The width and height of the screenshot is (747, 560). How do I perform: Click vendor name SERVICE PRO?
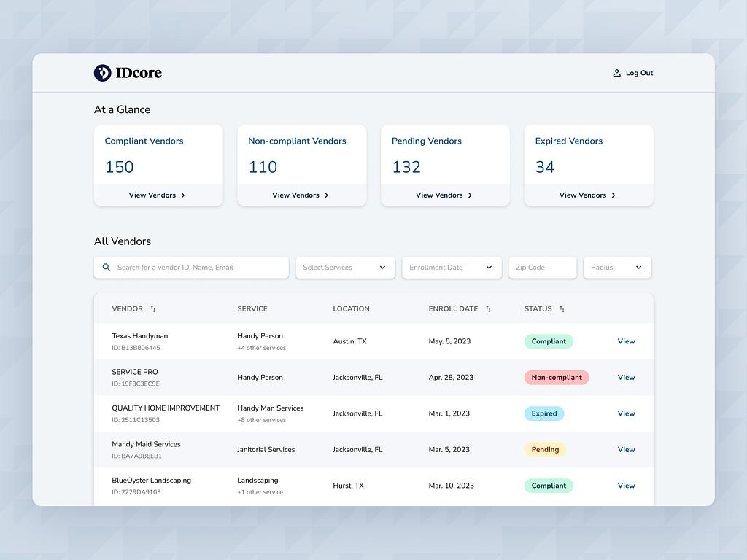[x=135, y=372]
